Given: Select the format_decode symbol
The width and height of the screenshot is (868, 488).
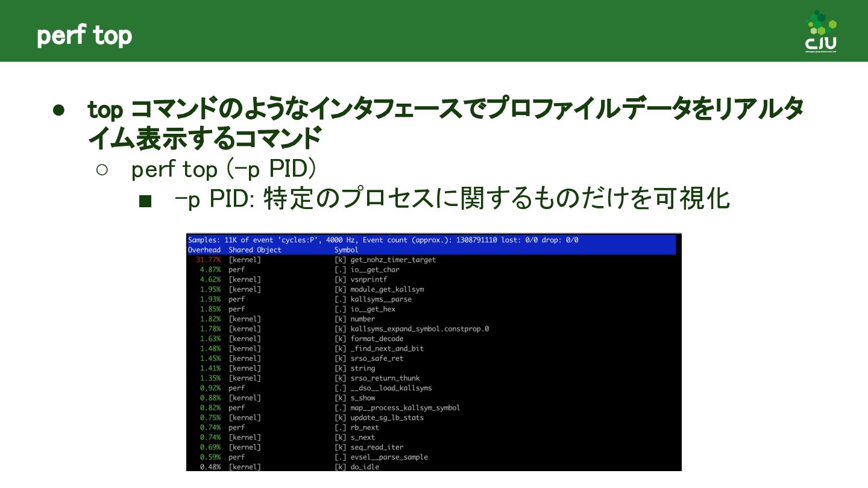Looking at the screenshot, I should click(x=377, y=339).
